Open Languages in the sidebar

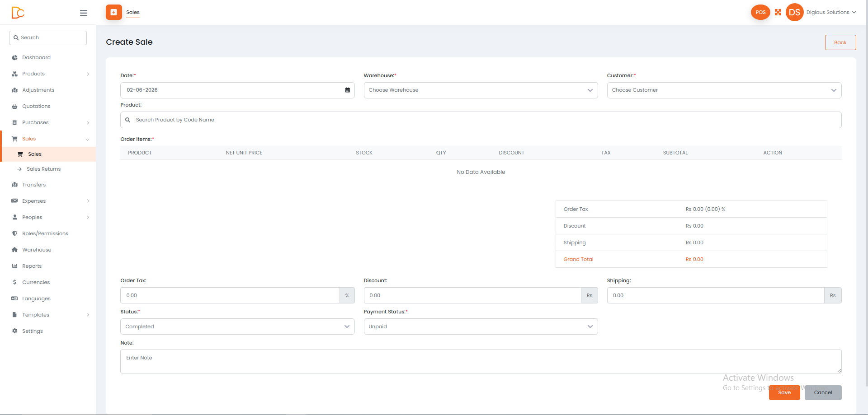pos(36,298)
